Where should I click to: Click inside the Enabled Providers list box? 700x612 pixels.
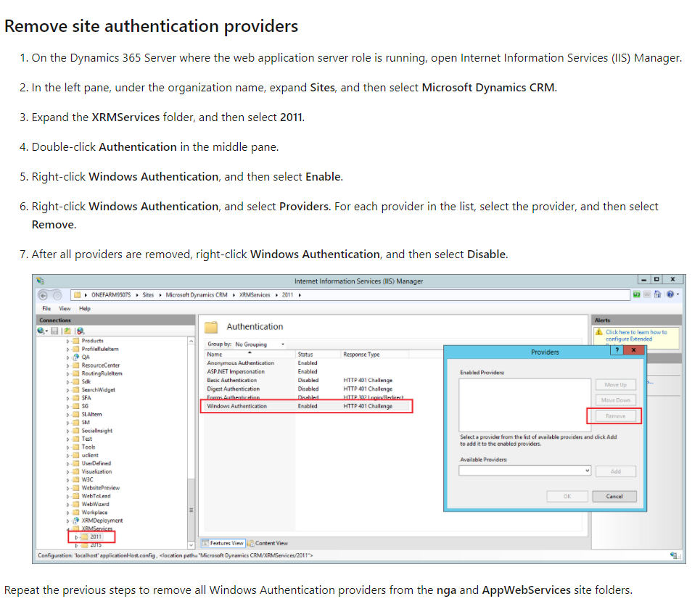(524, 405)
